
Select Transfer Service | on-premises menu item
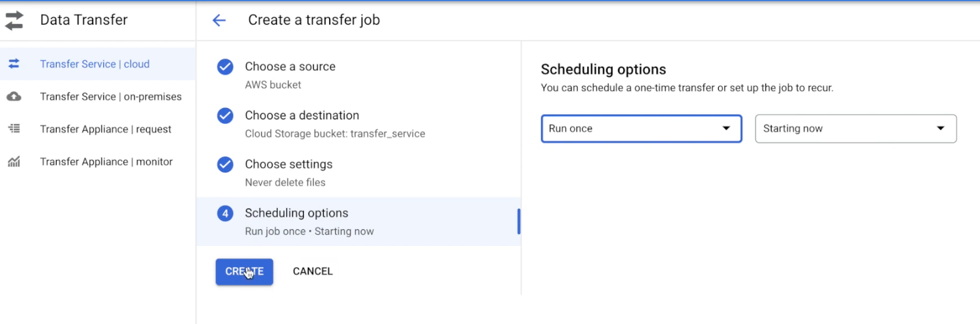pyautogui.click(x=98, y=97)
